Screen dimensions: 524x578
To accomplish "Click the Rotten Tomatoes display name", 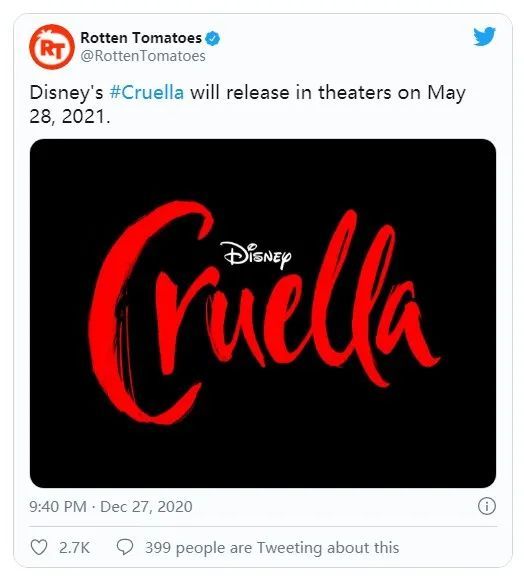I will coord(141,38).
